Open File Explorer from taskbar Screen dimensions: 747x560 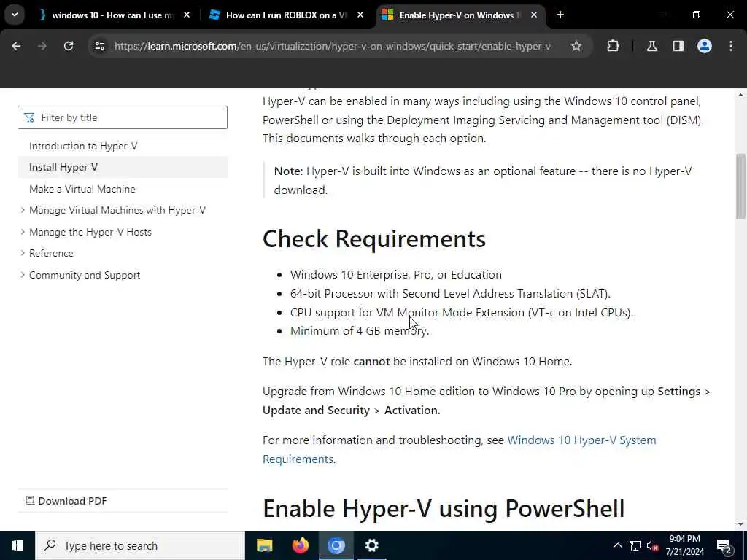(x=264, y=545)
